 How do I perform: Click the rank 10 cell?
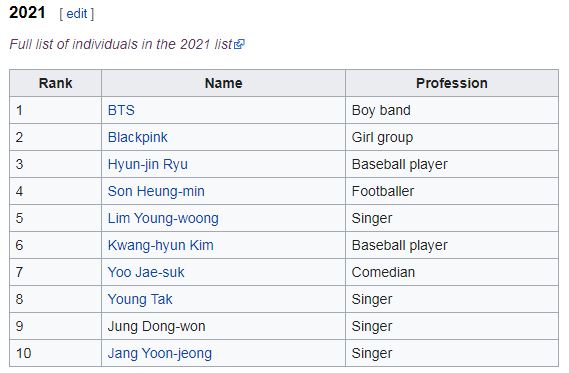56,353
